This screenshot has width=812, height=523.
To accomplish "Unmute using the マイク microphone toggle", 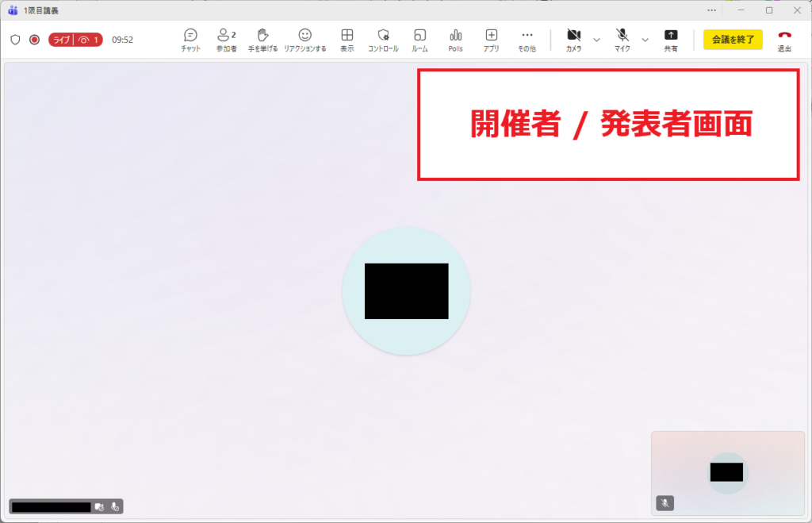I will click(x=622, y=40).
